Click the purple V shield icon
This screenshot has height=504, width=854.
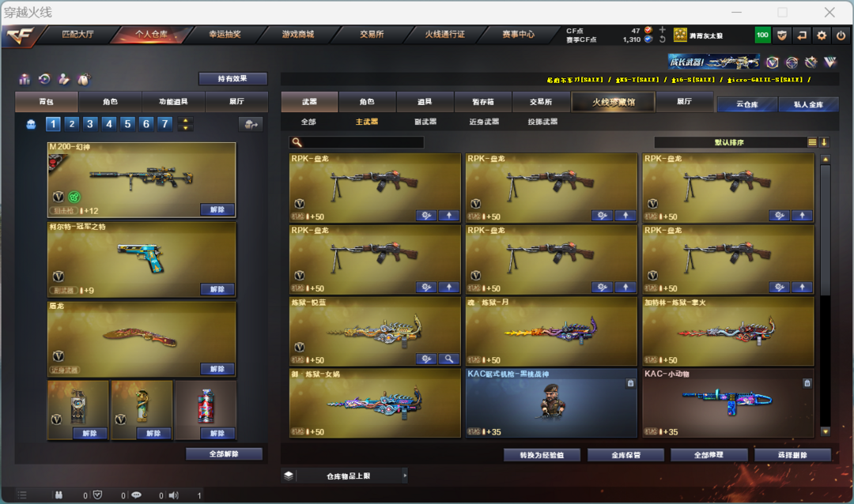pyautogui.click(x=773, y=62)
